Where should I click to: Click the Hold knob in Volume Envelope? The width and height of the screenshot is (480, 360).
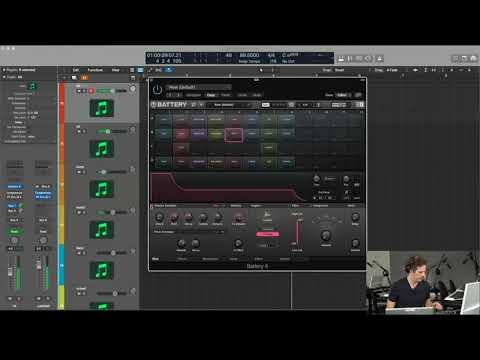pos(174,218)
